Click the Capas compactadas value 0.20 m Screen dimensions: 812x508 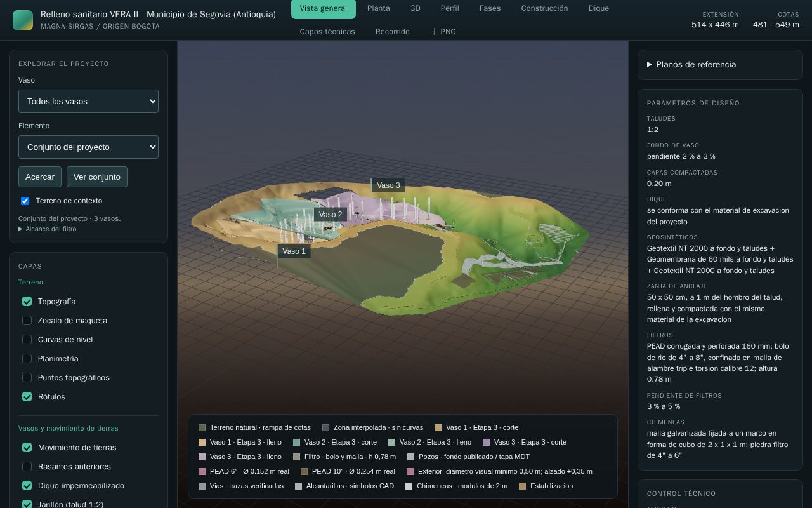click(x=659, y=184)
